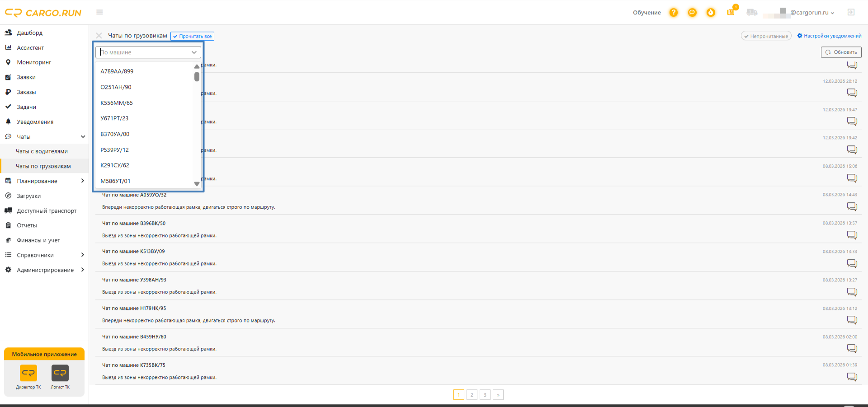Image resolution: width=868 pixels, height=407 pixels.
Task: Open chat icon for В459НУ/60 row
Action: point(852,348)
